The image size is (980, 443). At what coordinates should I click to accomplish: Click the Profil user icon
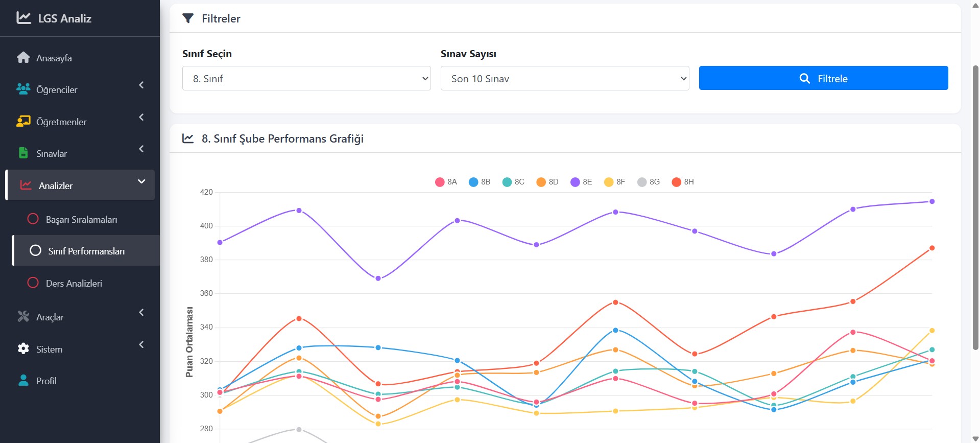tap(23, 381)
